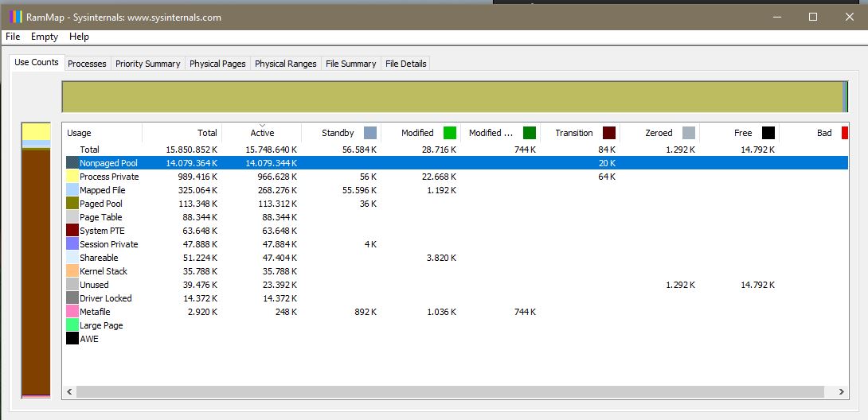
Task: Click the Standby column color swatch
Action: (370, 133)
